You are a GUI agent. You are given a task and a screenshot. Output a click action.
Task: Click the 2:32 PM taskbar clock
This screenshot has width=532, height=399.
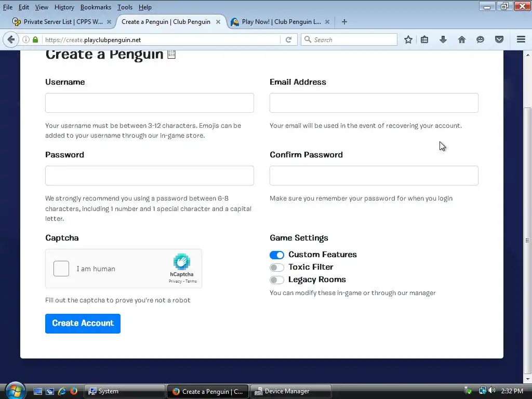point(512,391)
